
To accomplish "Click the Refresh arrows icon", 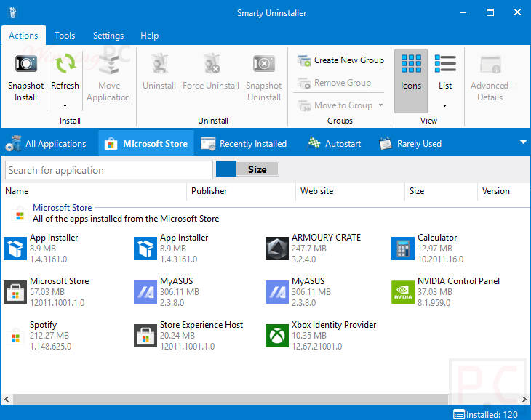I will pyautogui.click(x=65, y=65).
